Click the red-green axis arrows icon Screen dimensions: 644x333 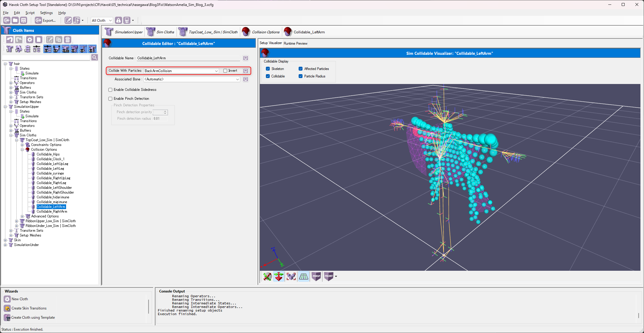(279, 276)
